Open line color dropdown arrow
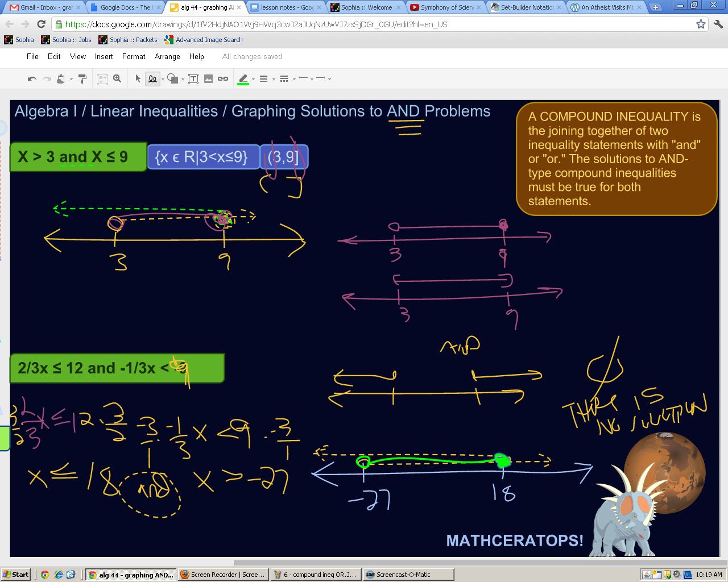728x582 pixels. (x=253, y=79)
